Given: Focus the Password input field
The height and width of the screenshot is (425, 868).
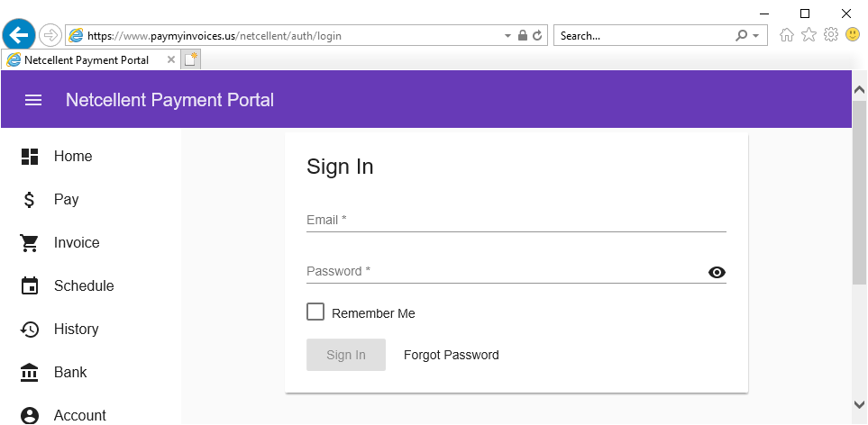Looking at the screenshot, I should [505, 271].
